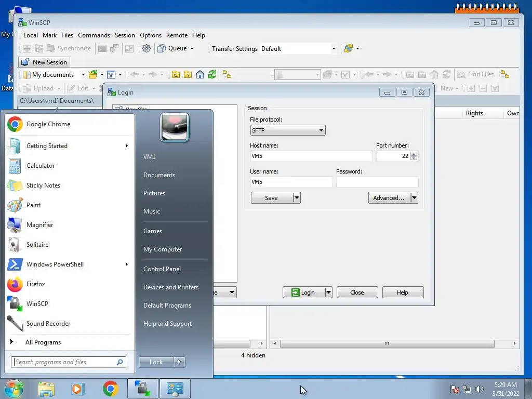The width and height of the screenshot is (532, 399).
Task: Click the User name field
Action: [291, 182]
